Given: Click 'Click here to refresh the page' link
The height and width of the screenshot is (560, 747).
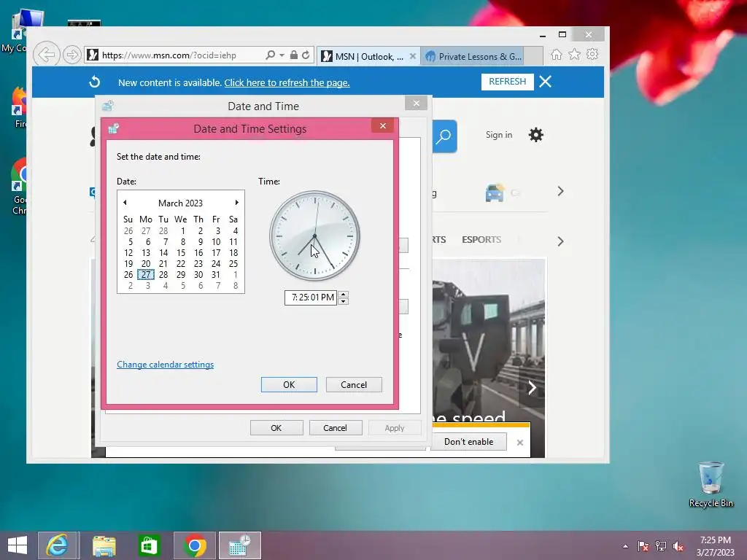Looking at the screenshot, I should click(287, 82).
